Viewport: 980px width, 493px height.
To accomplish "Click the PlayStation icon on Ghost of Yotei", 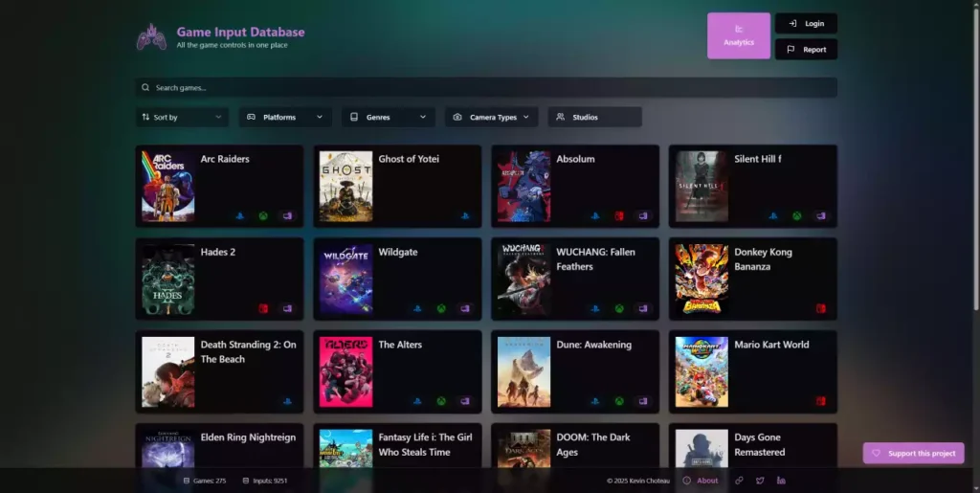I will point(465,216).
